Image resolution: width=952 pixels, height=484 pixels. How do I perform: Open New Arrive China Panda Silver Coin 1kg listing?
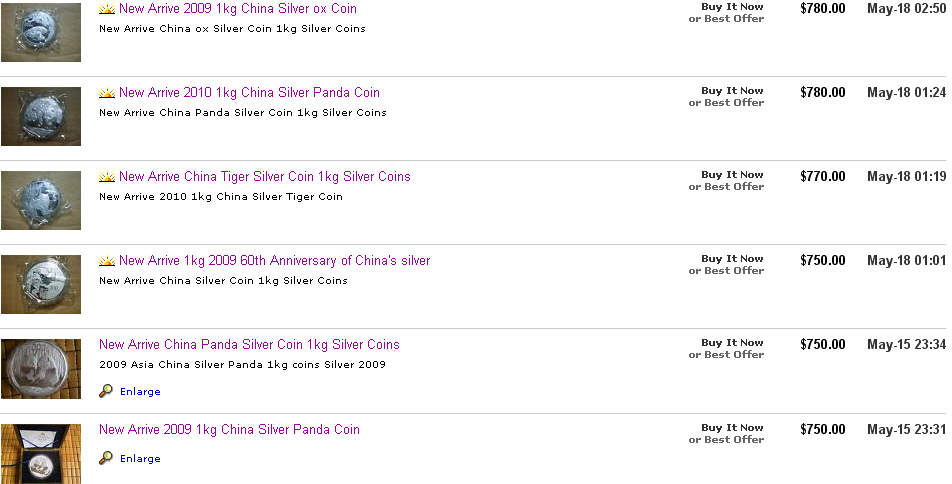click(249, 345)
